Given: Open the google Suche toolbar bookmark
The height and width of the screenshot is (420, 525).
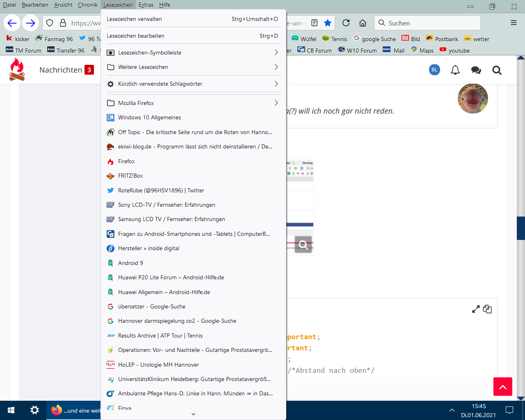Looking at the screenshot, I should click(374, 39).
